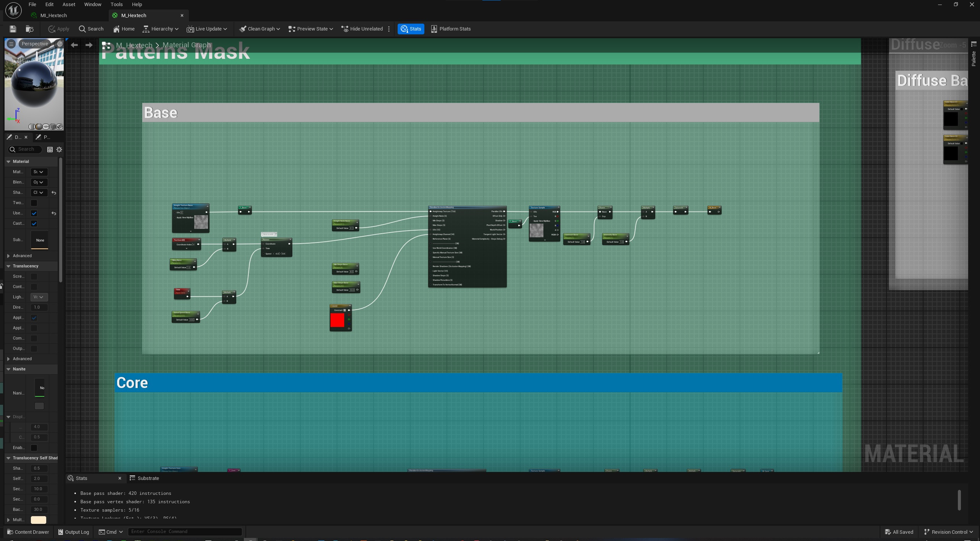Open the Asset menu
Screen dimensions: 980x541
point(69,5)
